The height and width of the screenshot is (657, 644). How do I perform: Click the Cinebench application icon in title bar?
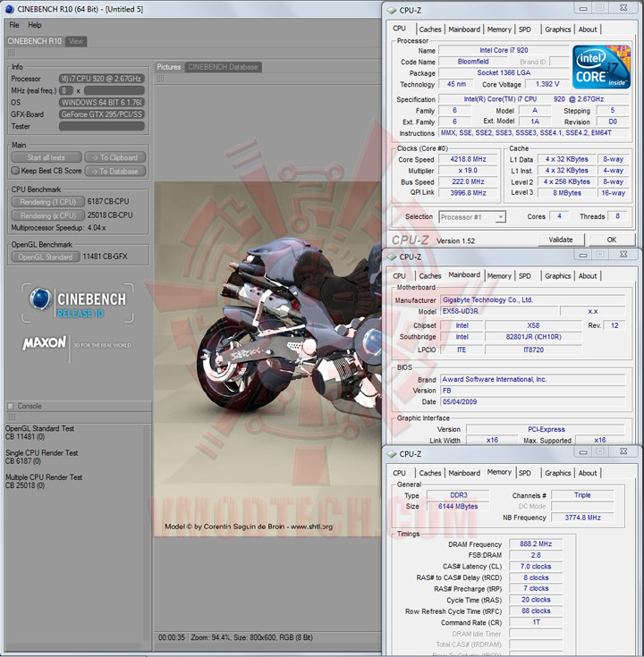coord(10,9)
